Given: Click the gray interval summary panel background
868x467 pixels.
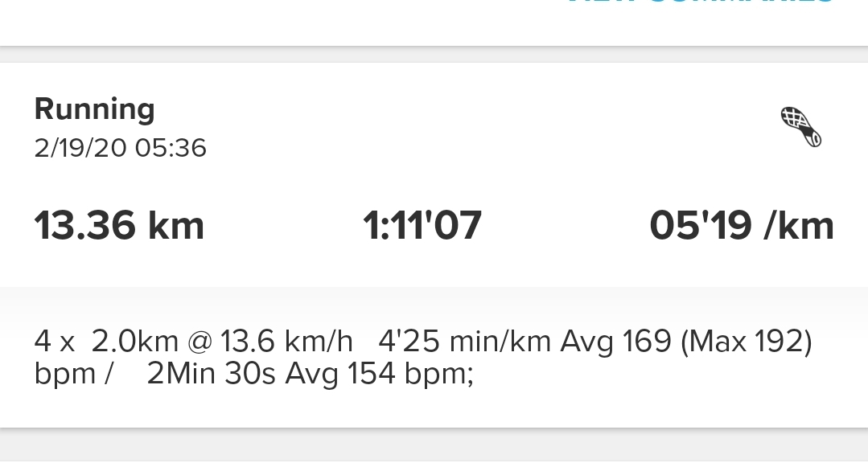Looking at the screenshot, I should click(434, 357).
